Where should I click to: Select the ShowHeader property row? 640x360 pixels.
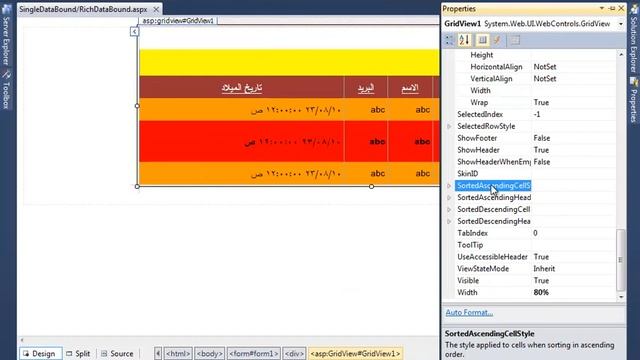coord(535,150)
